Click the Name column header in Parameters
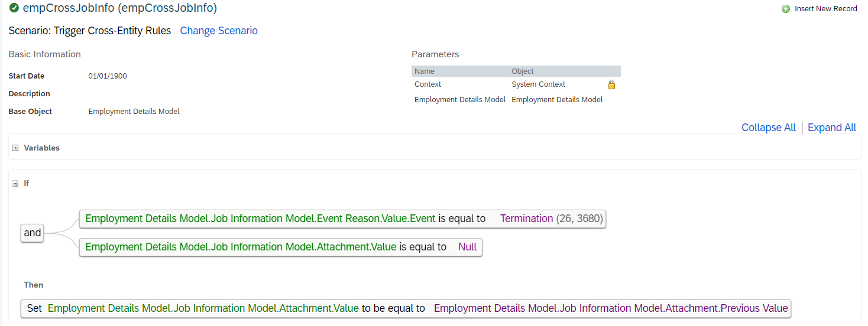 click(425, 71)
